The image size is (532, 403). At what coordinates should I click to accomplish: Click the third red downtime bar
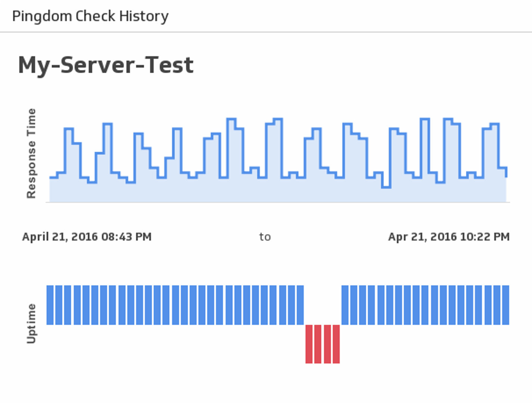(327, 344)
